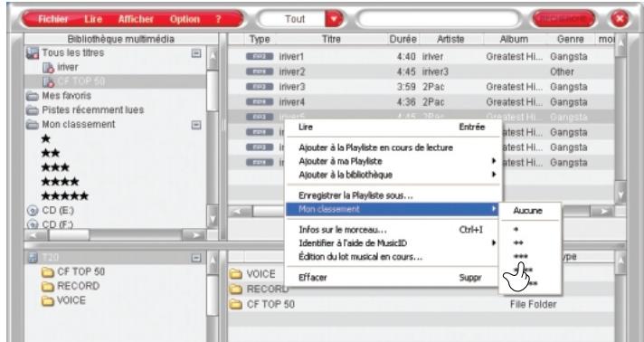
Task: Open the Lire menu
Action: (93, 19)
